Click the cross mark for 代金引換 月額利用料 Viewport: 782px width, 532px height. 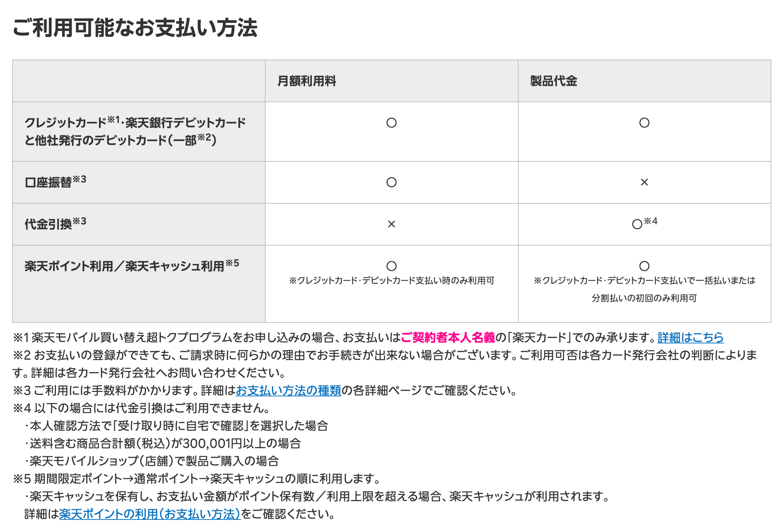click(391, 224)
